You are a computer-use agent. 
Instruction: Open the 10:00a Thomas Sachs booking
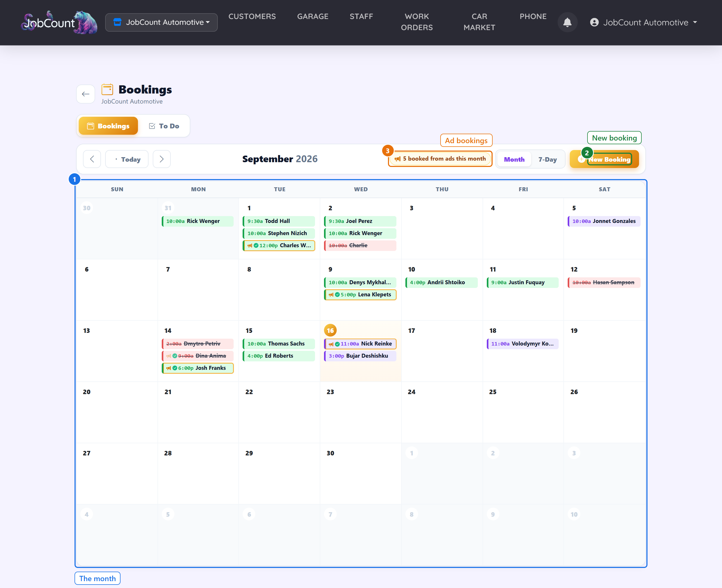[x=279, y=344]
